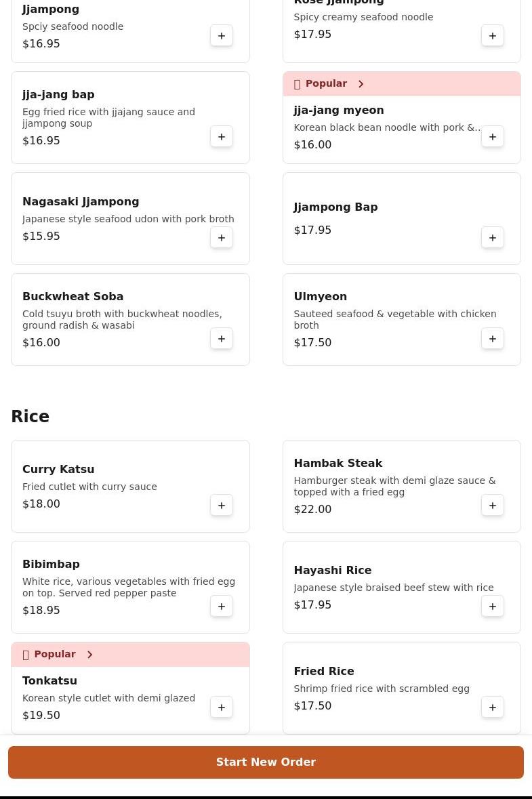This screenshot has width=532, height=799.
Task: Add Tonkatsu with the plus button
Action: [222, 708]
